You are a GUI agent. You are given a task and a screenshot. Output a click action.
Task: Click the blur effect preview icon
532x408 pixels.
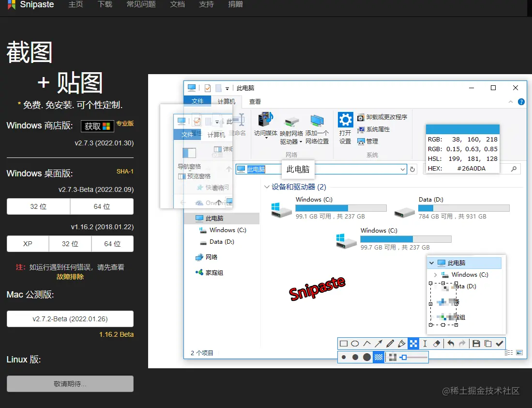(x=393, y=357)
